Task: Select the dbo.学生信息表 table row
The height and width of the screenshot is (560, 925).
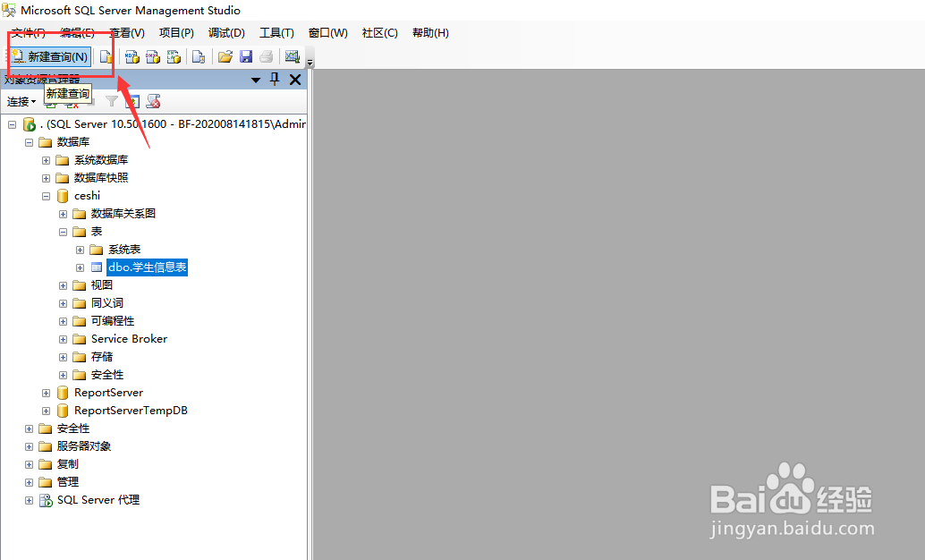Action: pos(148,267)
